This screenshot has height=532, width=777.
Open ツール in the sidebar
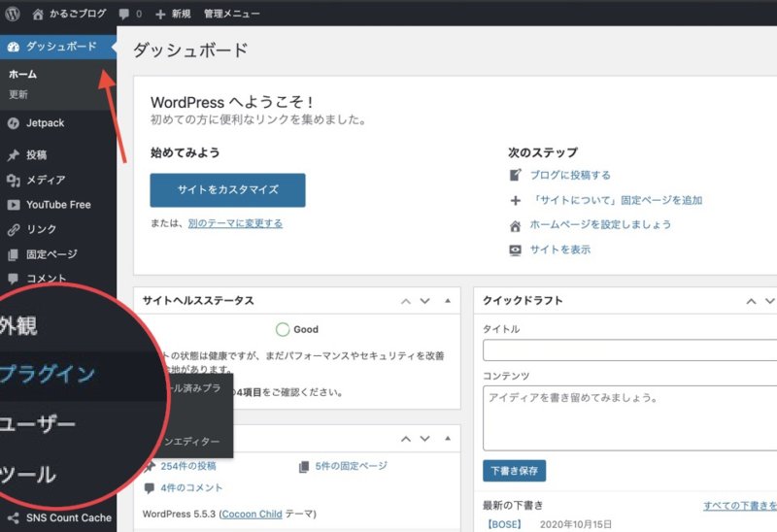(x=28, y=475)
